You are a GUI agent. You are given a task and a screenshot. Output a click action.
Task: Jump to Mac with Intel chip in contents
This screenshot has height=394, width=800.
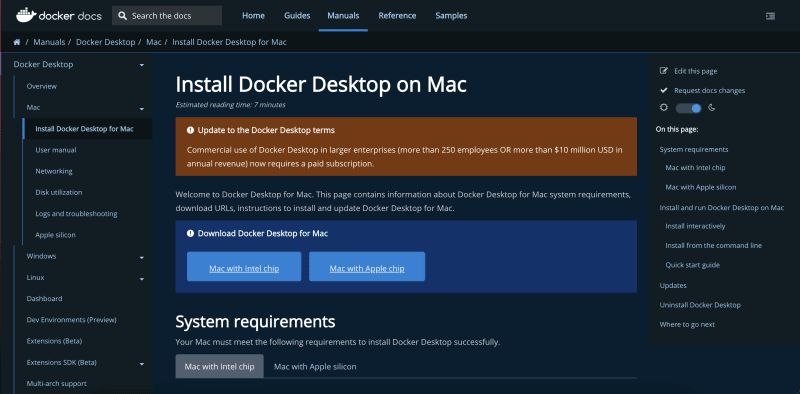[x=695, y=167]
